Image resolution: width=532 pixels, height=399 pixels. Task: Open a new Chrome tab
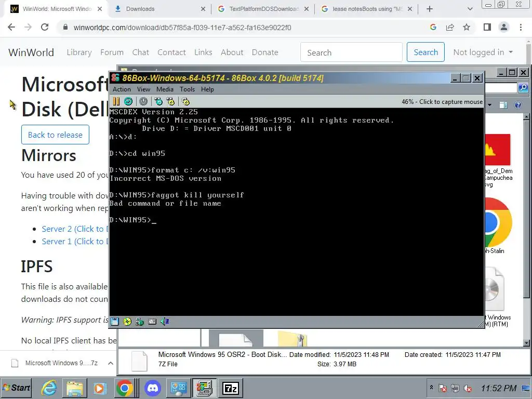430,9
